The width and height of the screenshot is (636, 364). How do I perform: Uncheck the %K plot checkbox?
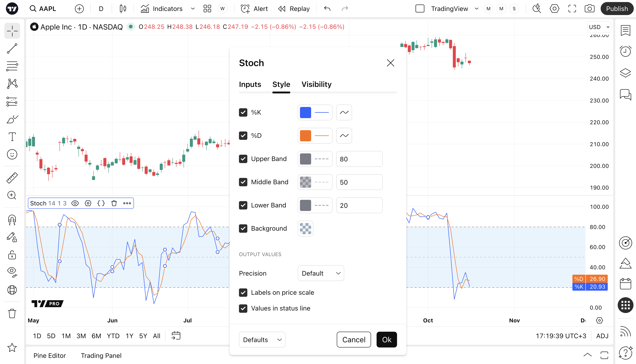[243, 113]
